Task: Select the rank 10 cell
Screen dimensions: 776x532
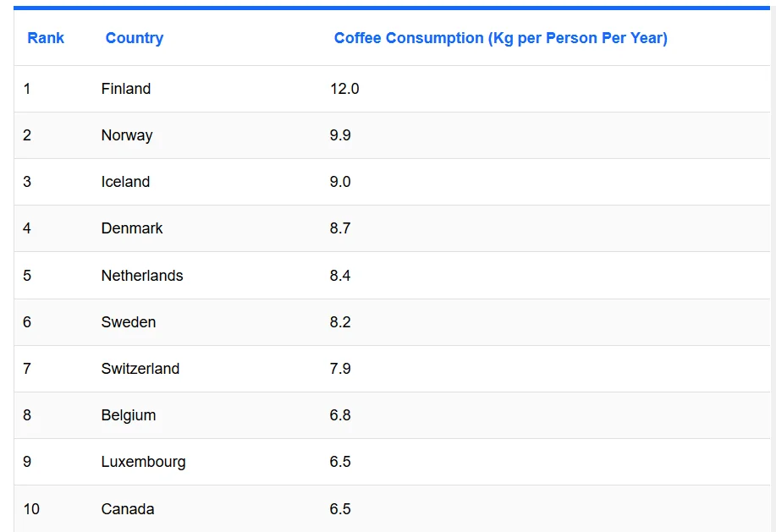Action: click(31, 509)
